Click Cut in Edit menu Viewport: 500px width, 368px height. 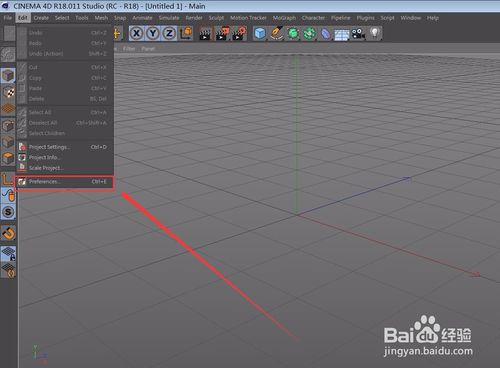65,67
